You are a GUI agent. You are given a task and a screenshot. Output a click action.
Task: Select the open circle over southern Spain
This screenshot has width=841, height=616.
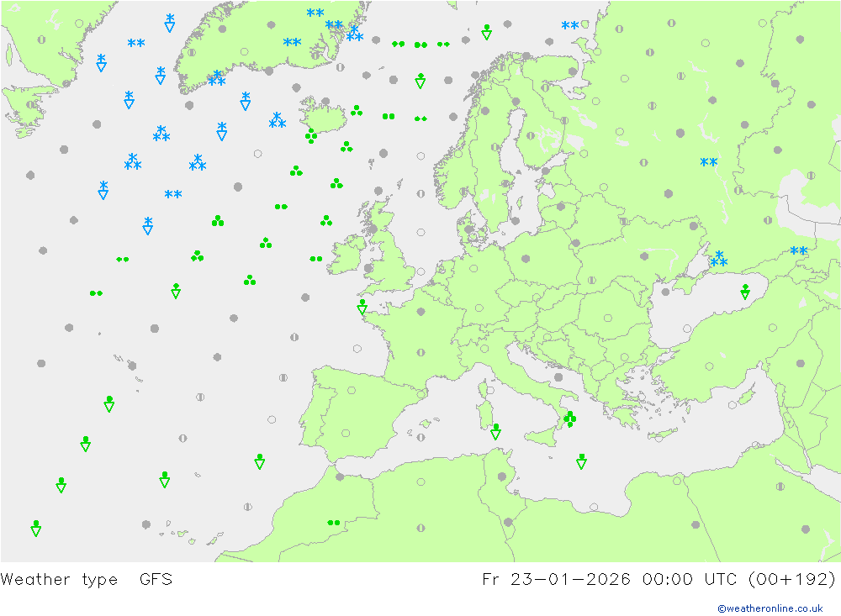pos(346,433)
